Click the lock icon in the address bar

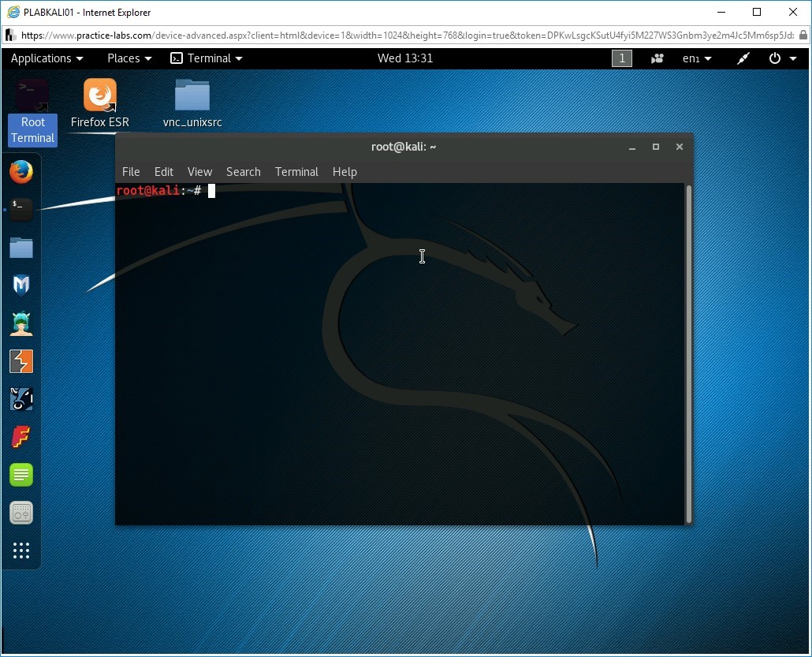803,35
